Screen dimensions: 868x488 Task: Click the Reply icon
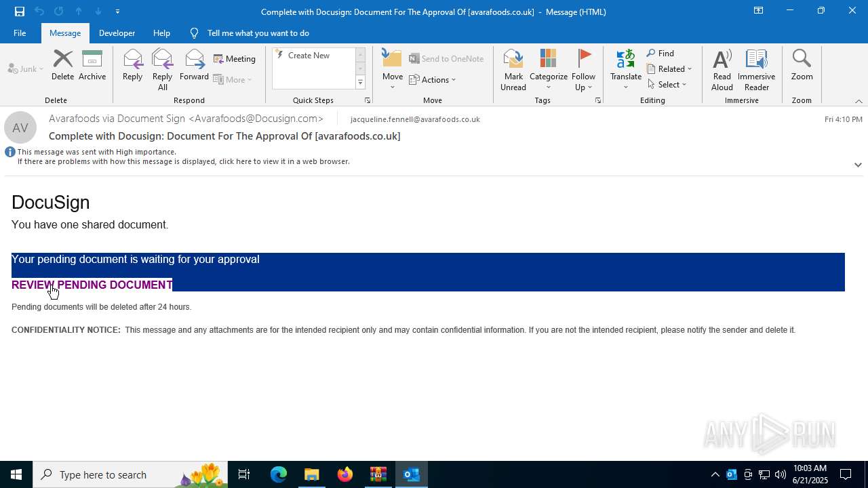[132, 65]
